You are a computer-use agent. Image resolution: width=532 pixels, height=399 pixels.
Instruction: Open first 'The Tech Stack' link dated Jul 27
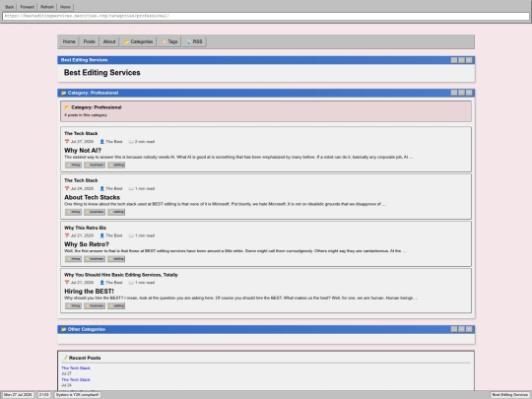coord(76,367)
